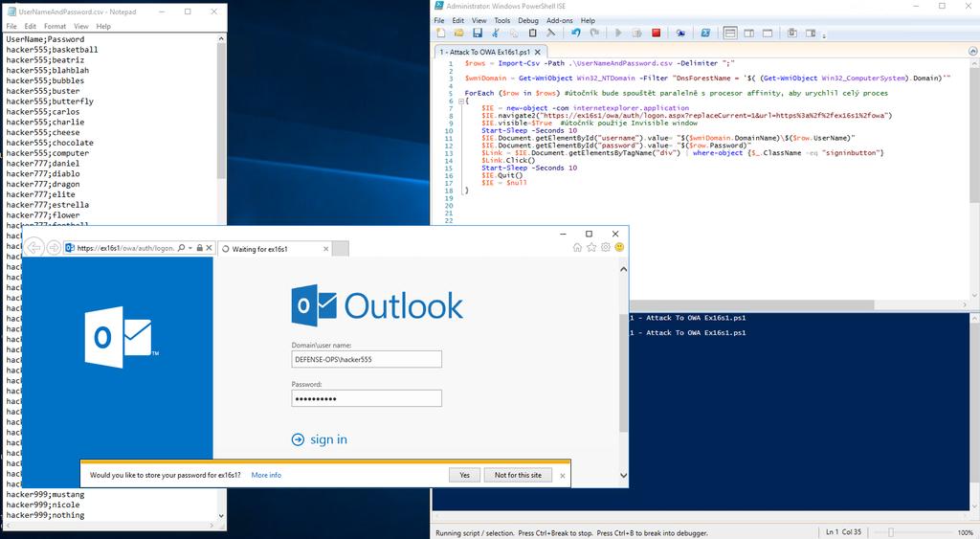980x539 pixels.
Task: Click Undo arrow in PowerShell ISE toolbar
Action: click(575, 34)
